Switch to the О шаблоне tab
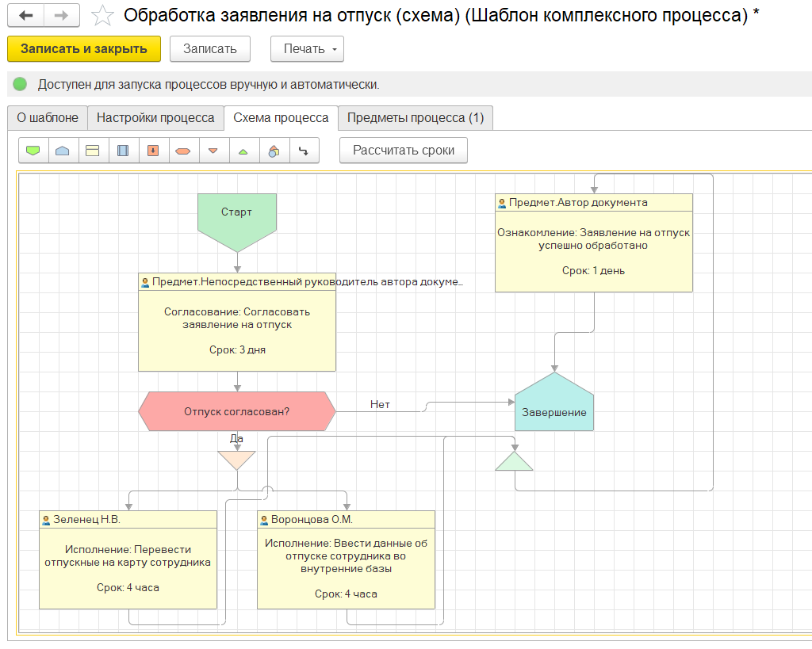 click(x=48, y=118)
